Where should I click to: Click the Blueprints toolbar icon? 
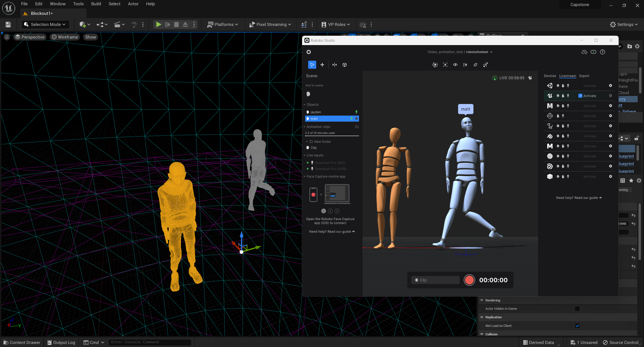tap(102, 24)
